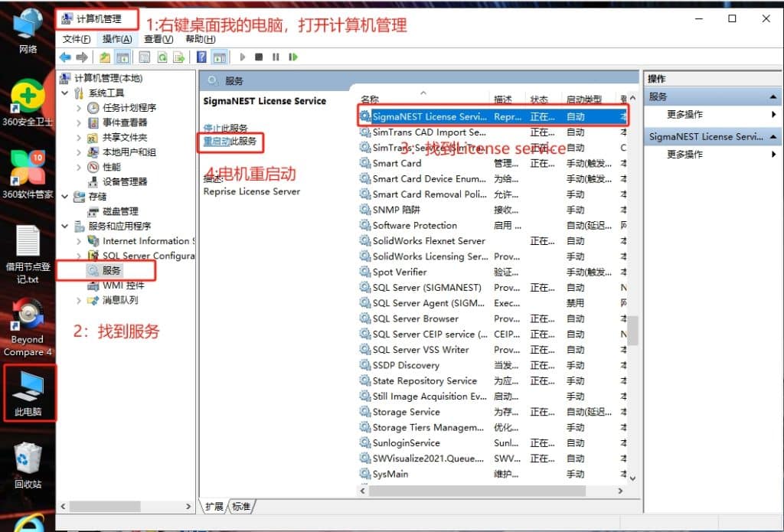Switch to the 扩展 tab
This screenshot has height=532, width=784.
(x=214, y=507)
